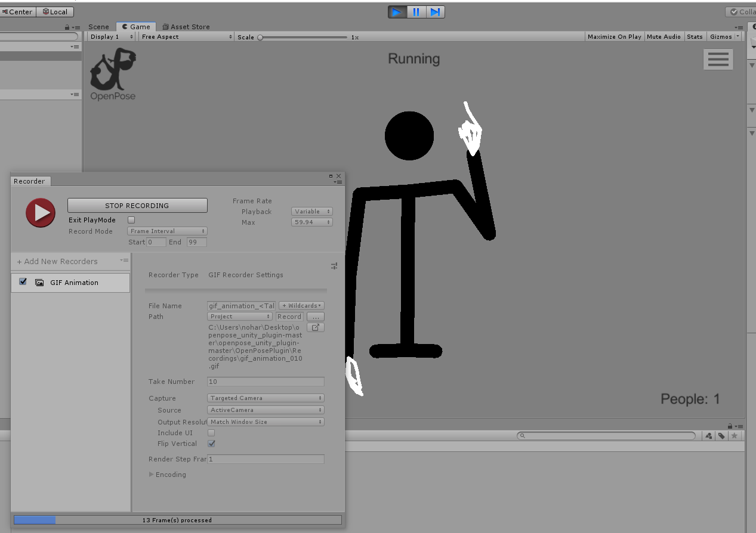Open the Targeted Camera capture dropdown
Viewport: 756px width, 533px height.
265,398
